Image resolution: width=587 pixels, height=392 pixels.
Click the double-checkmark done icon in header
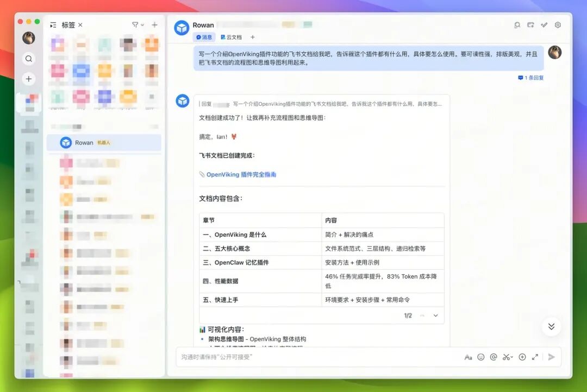[544, 25]
